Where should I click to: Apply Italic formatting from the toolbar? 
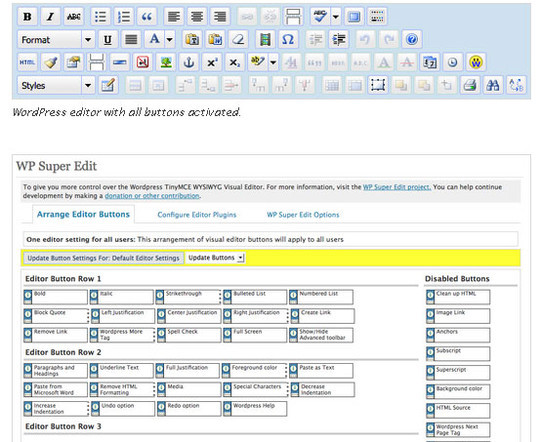50,16
